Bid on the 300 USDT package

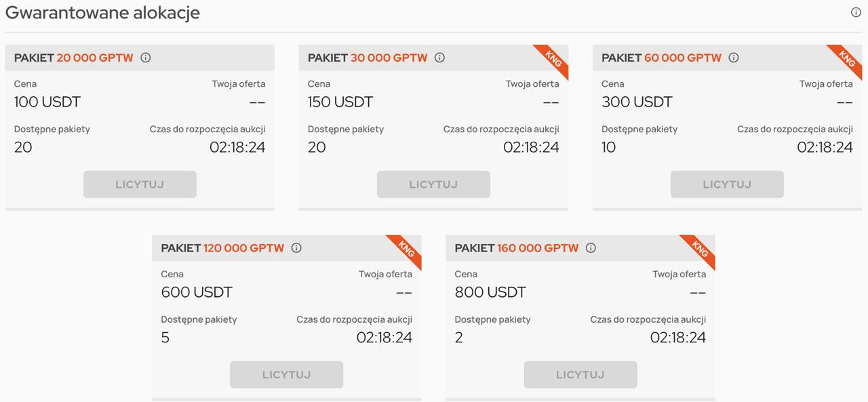click(727, 184)
